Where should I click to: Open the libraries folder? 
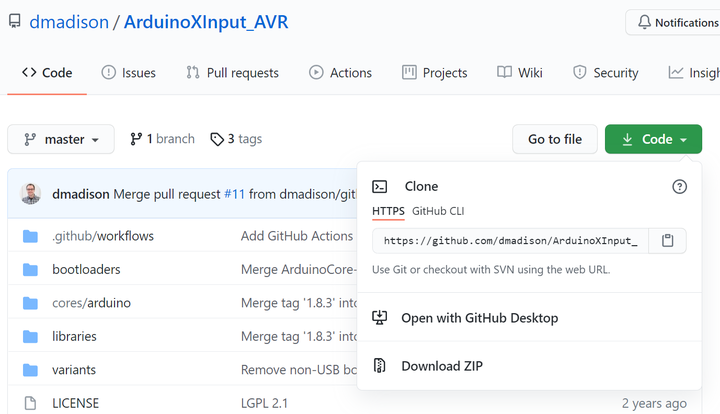pyautogui.click(x=74, y=336)
